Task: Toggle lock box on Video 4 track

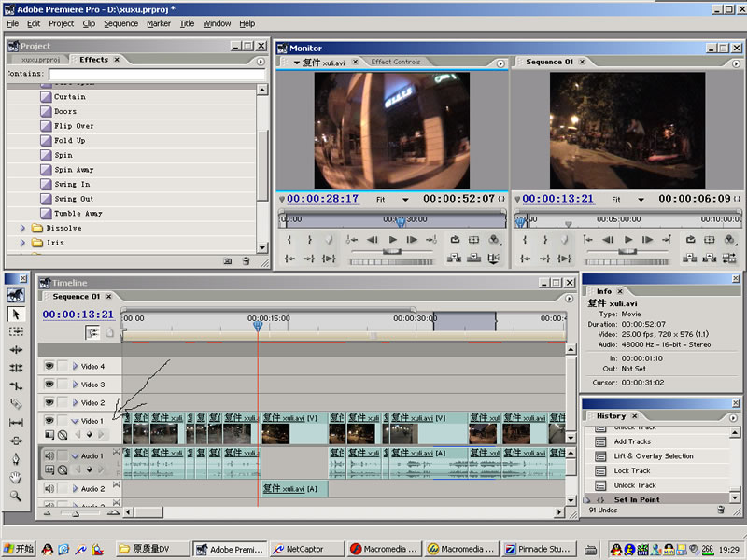Action: coord(62,366)
